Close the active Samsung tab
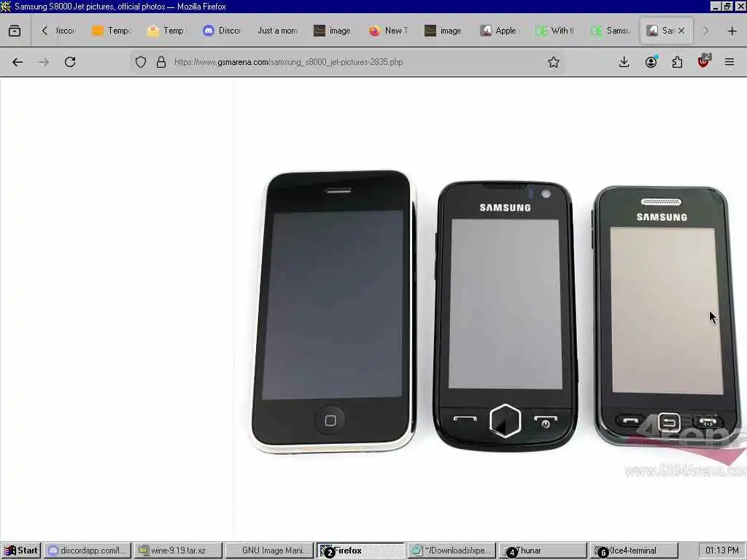Viewport: 747px width, 560px height. [x=681, y=31]
